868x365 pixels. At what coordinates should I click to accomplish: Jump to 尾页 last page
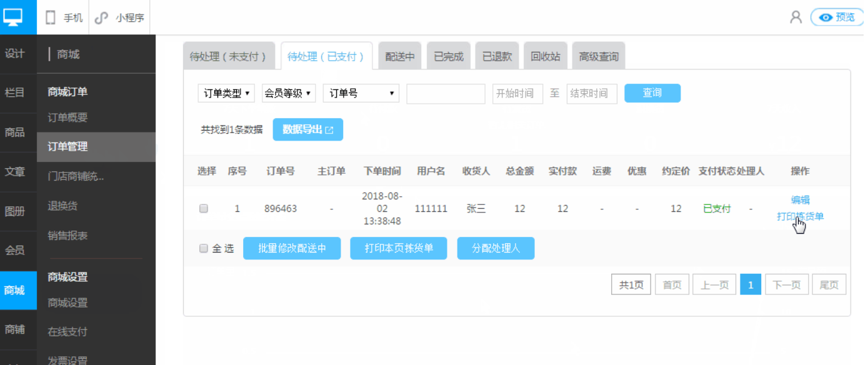tap(829, 284)
